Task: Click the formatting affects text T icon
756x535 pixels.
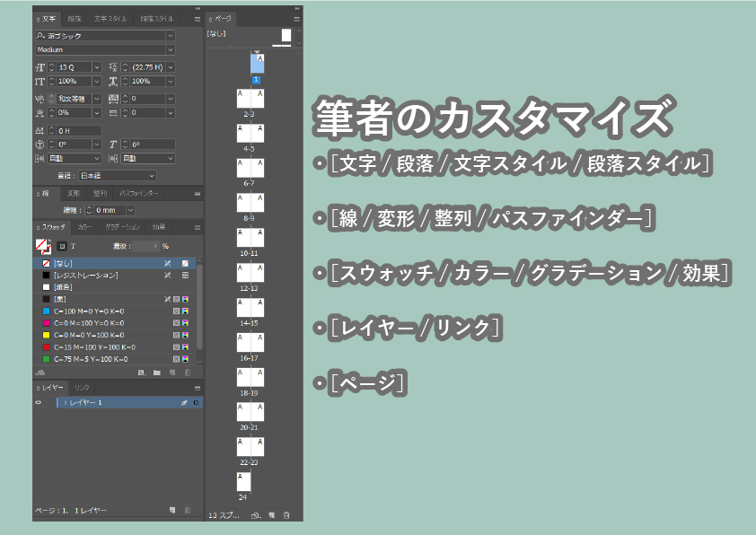Action: (x=74, y=246)
